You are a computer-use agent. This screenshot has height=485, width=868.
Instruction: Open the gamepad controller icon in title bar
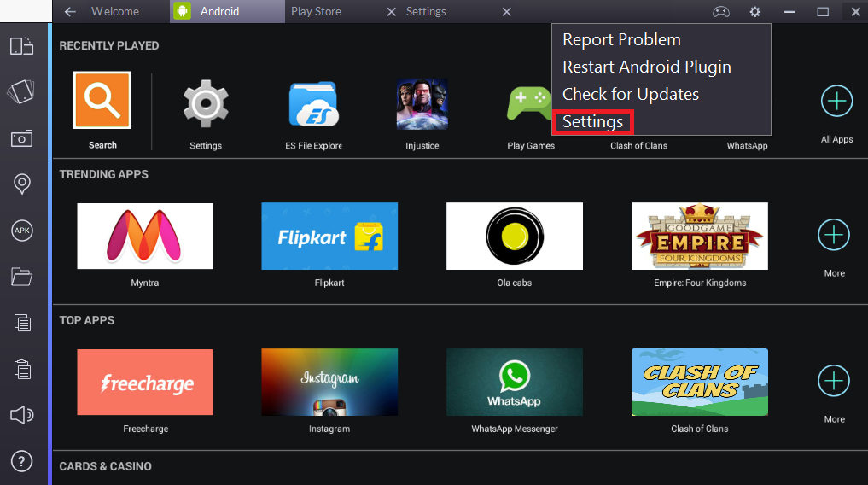(720, 12)
